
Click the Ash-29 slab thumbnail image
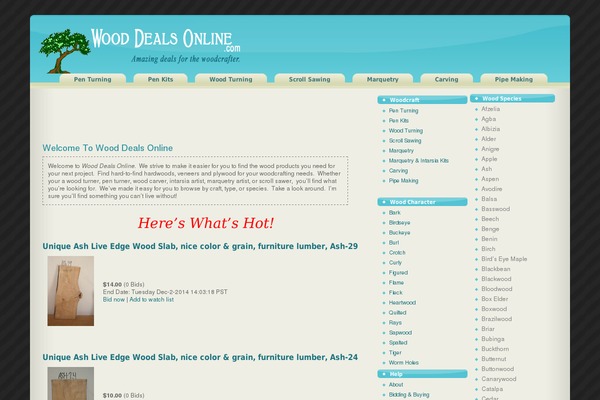(x=71, y=291)
